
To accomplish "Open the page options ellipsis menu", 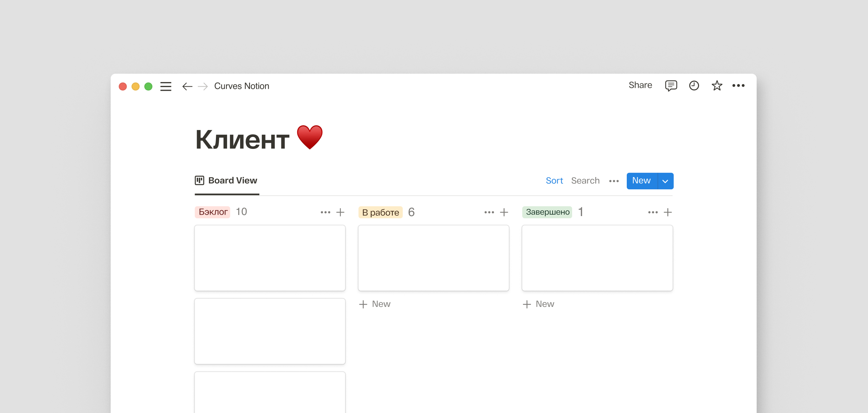I will click(738, 86).
